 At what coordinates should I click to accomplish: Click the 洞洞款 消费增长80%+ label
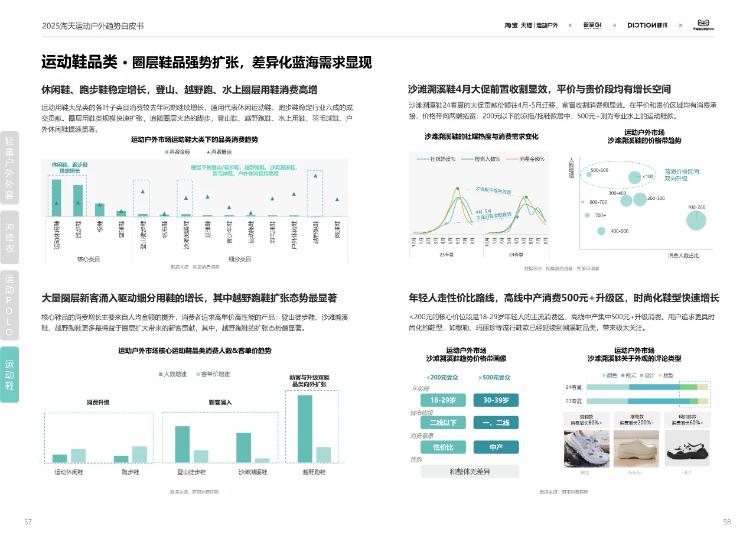coord(586,420)
